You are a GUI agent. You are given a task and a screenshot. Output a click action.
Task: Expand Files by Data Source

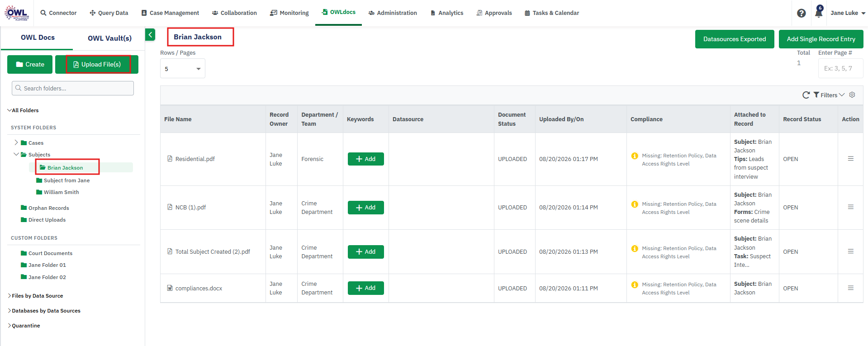pyautogui.click(x=9, y=296)
